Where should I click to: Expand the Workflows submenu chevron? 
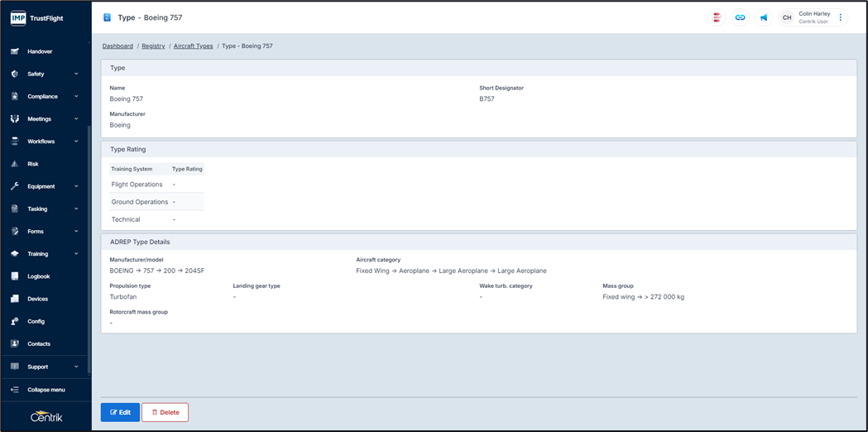coord(76,142)
